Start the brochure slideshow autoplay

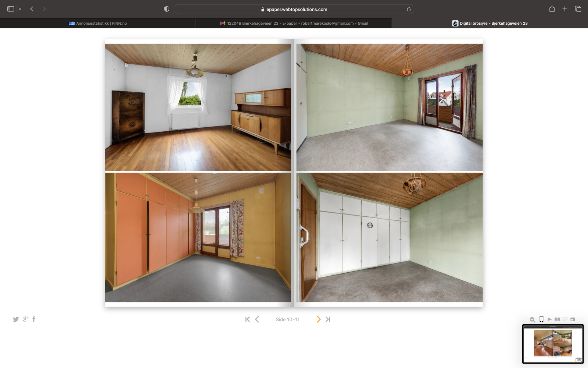[549, 319]
